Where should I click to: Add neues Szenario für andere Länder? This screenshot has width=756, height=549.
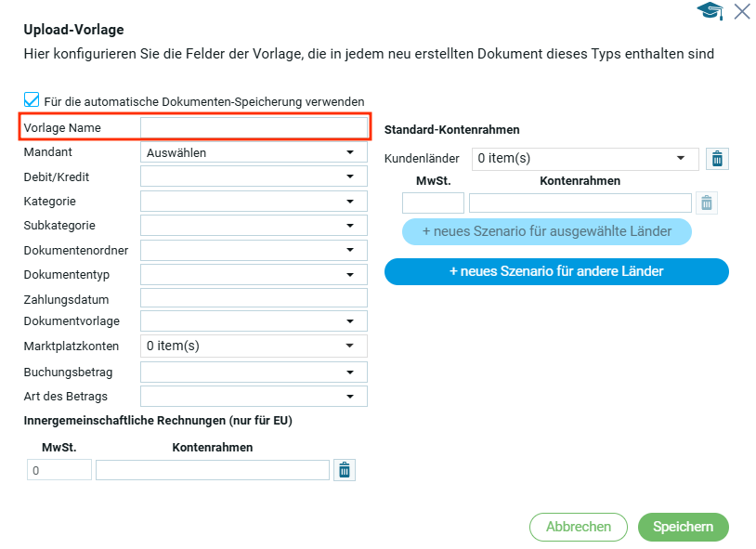(x=556, y=271)
